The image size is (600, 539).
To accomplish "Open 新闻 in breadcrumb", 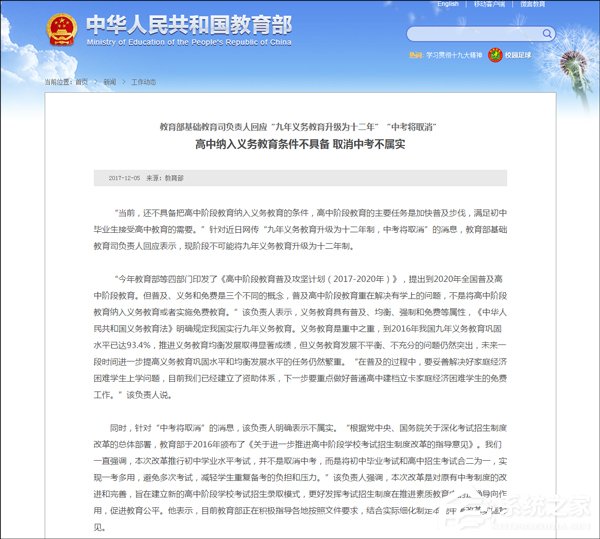I will click(110, 82).
